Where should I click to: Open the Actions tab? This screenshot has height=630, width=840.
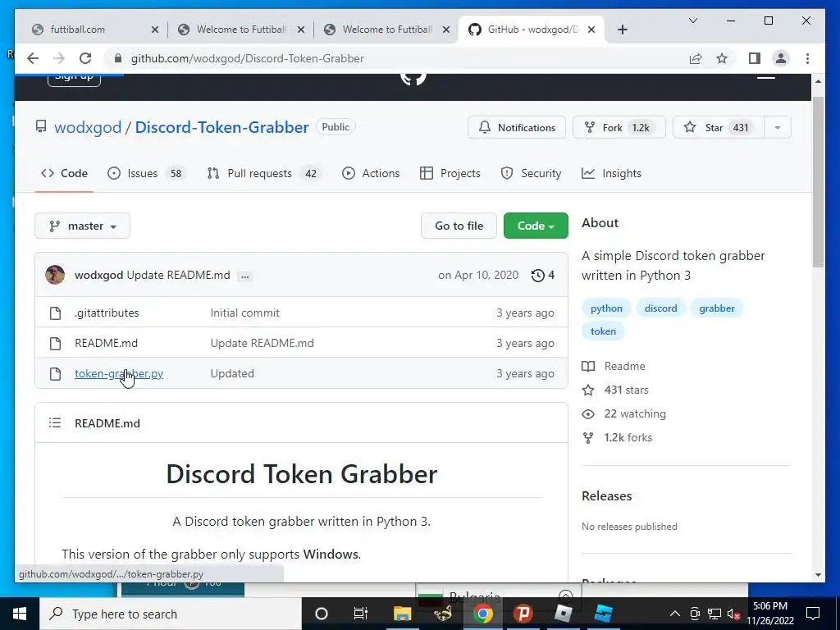click(371, 174)
